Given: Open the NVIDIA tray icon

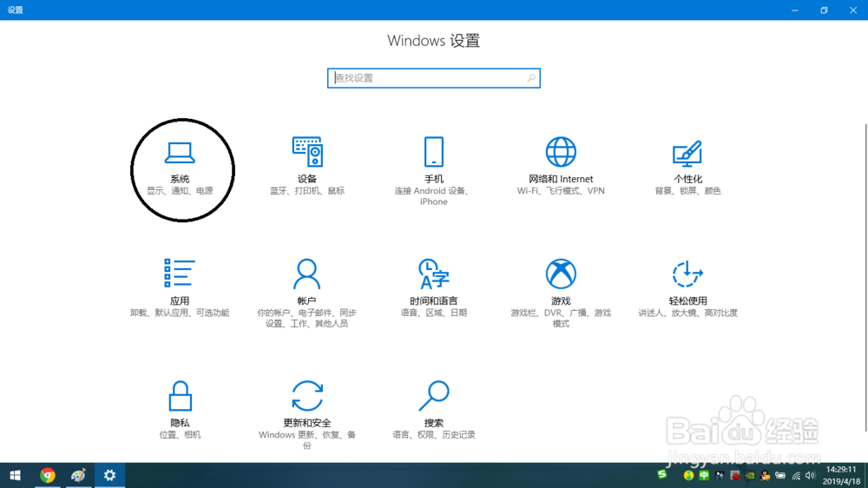Looking at the screenshot, I should click(750, 475).
